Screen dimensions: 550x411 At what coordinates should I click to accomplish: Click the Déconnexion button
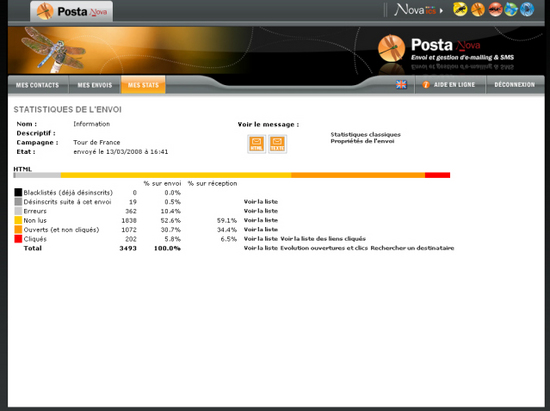515,85
